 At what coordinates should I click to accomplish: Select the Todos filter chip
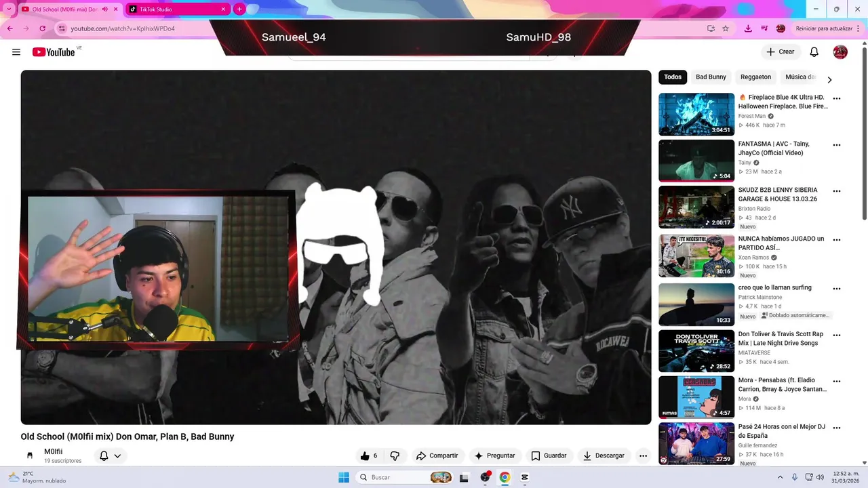(x=673, y=77)
